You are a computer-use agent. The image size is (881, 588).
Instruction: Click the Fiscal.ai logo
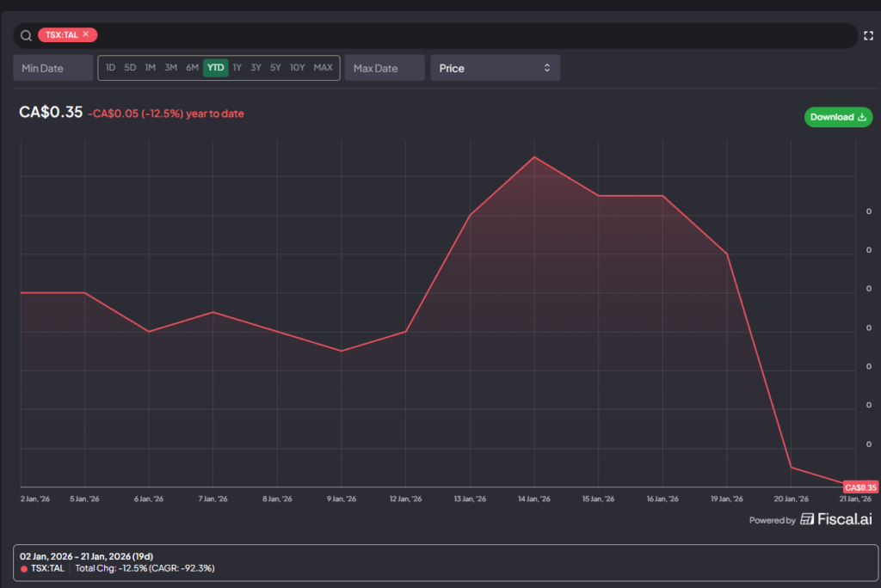point(835,519)
